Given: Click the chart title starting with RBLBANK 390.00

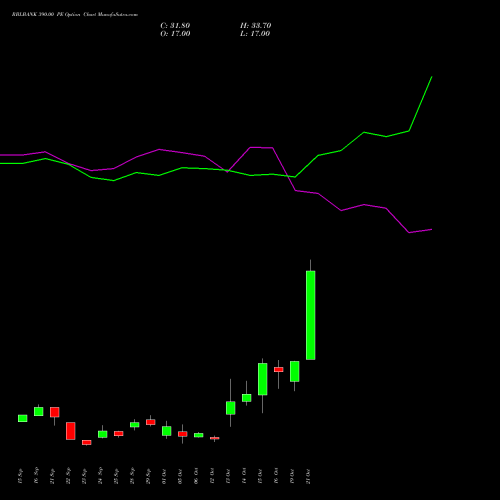Looking at the screenshot, I should pyautogui.click(x=75, y=15).
